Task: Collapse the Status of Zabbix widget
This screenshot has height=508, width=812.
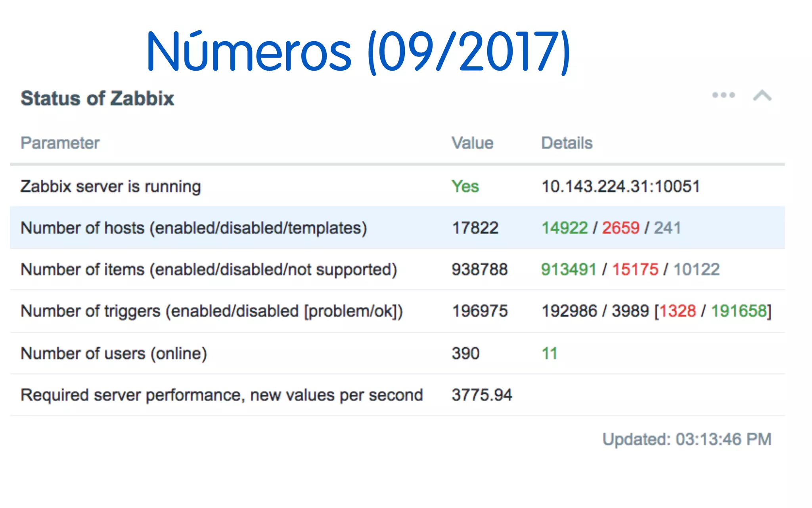Action: click(762, 96)
